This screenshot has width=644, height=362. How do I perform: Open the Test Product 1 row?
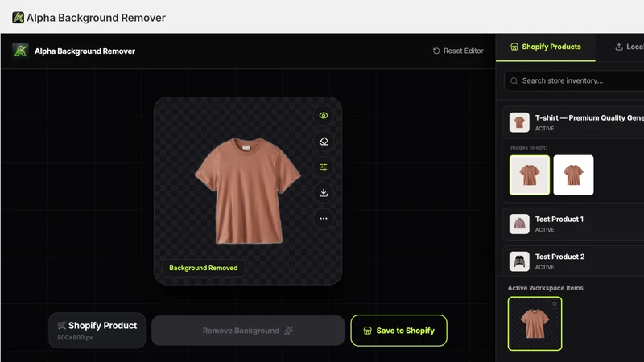click(573, 224)
